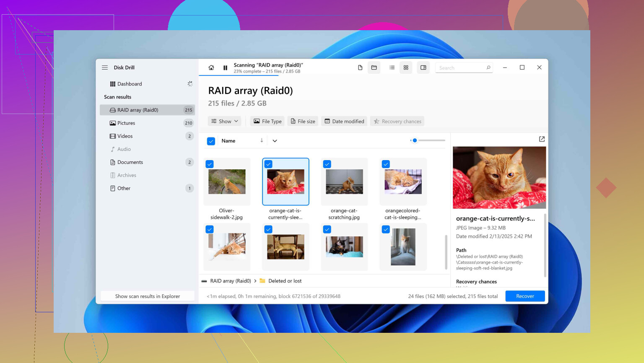Open the hamburger menu
Viewport: 644px width, 363px height.
click(x=105, y=67)
